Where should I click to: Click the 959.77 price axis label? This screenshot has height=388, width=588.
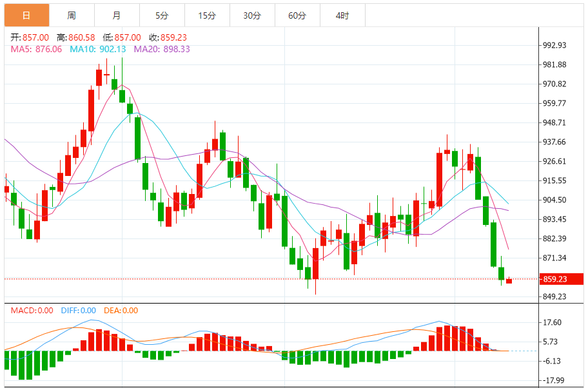click(x=554, y=104)
